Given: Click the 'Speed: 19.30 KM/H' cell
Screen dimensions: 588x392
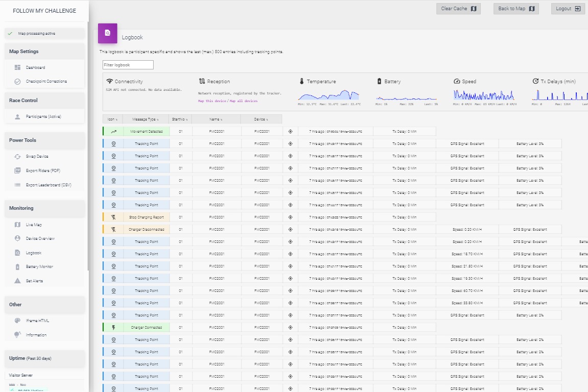Looking at the screenshot, I should pos(467,279).
